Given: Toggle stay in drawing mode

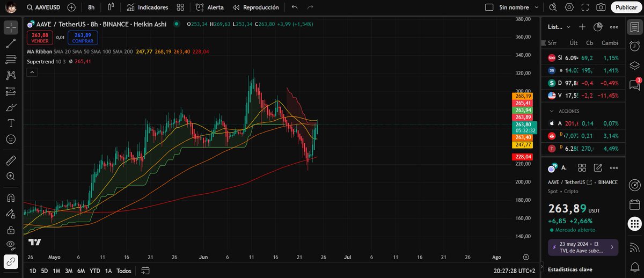Looking at the screenshot, I should (11, 214).
